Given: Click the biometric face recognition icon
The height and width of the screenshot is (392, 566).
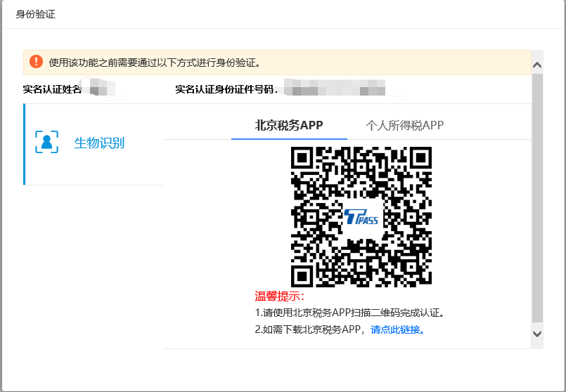Looking at the screenshot, I should coord(46,142).
